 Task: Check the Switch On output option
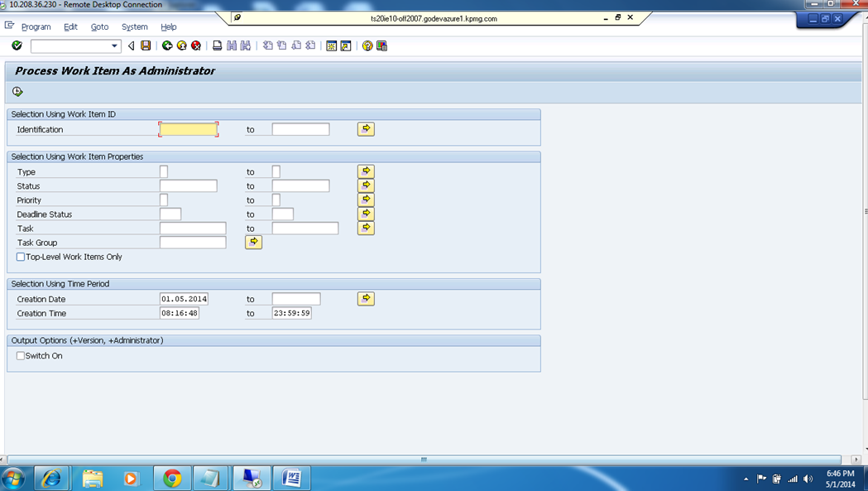(21, 355)
